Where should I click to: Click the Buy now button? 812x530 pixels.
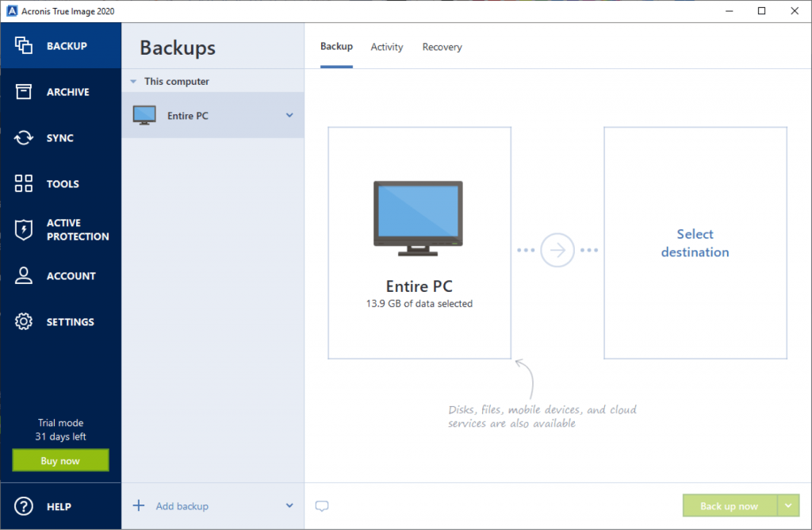click(59, 460)
